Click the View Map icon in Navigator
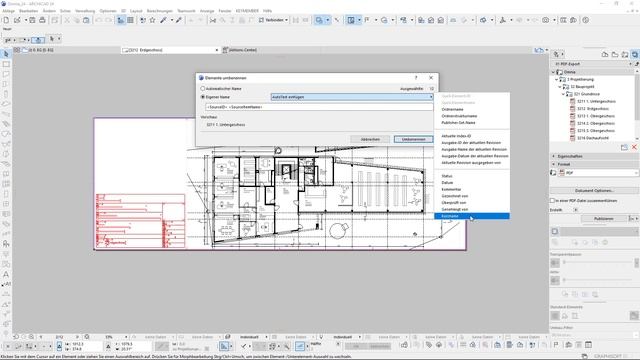 pos(615,54)
